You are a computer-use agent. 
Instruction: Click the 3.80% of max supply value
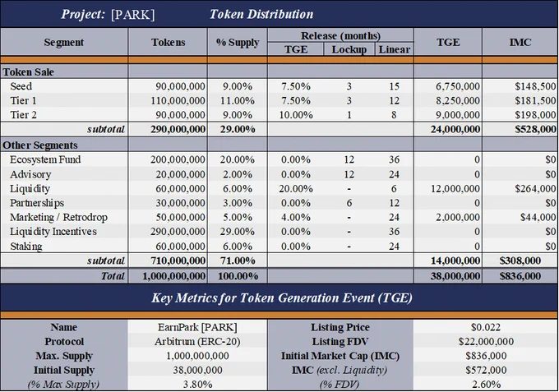pos(197,385)
